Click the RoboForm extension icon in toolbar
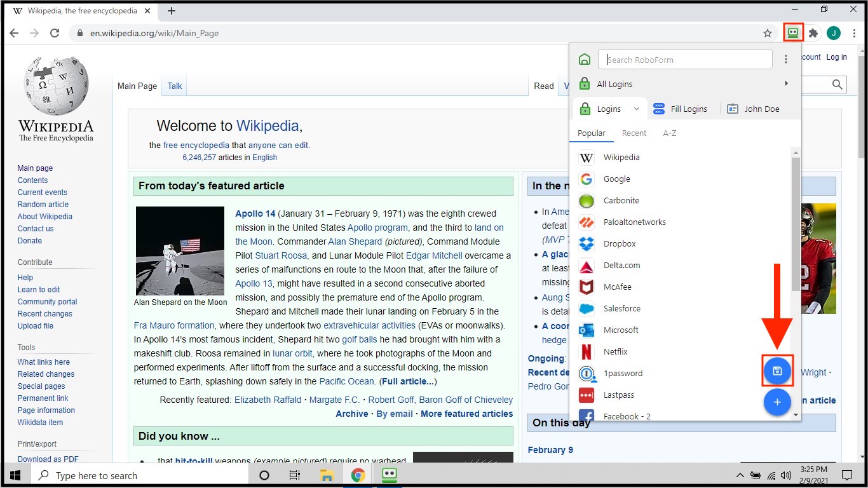The height and width of the screenshot is (488, 868). pyautogui.click(x=792, y=33)
